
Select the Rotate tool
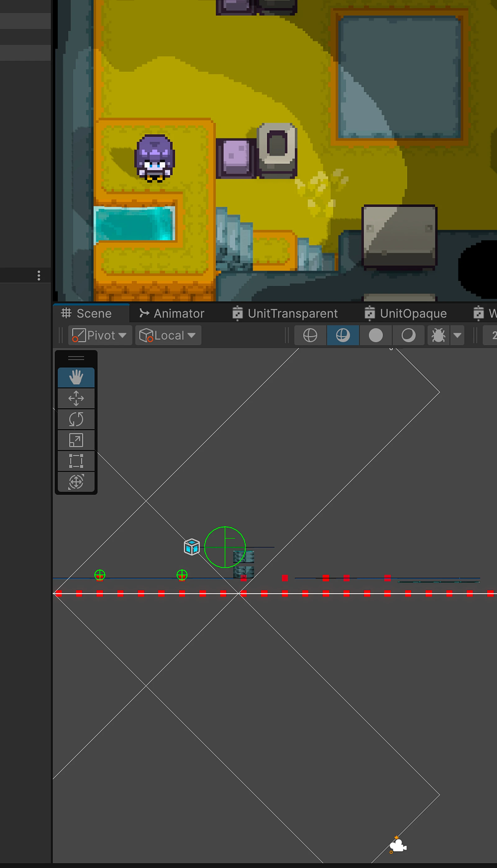(76, 419)
